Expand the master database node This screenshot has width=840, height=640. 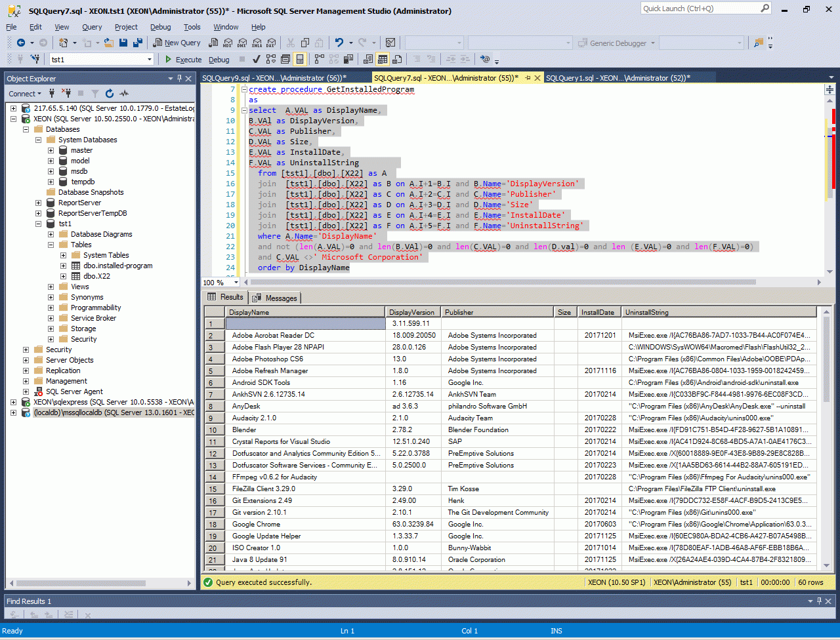[x=51, y=150]
